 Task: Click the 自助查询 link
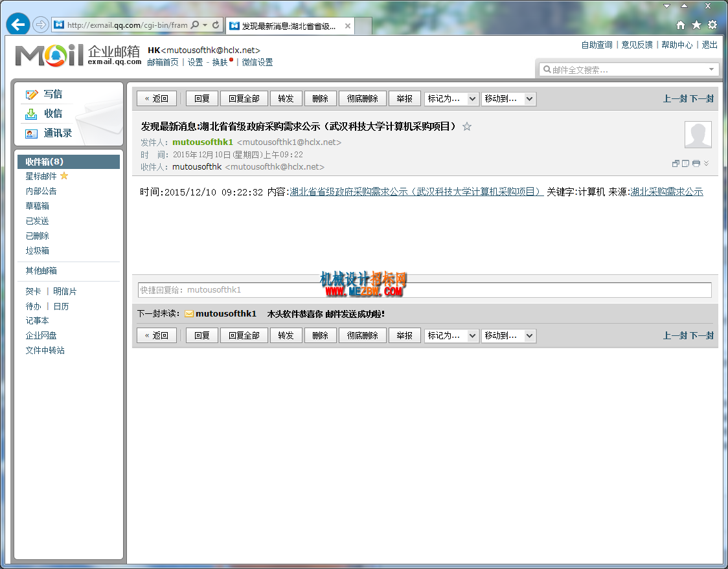pos(597,45)
